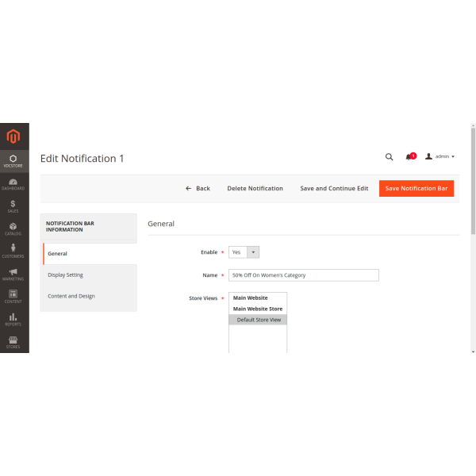
Task: Open the Stores sidebar menu
Action: 13,342
